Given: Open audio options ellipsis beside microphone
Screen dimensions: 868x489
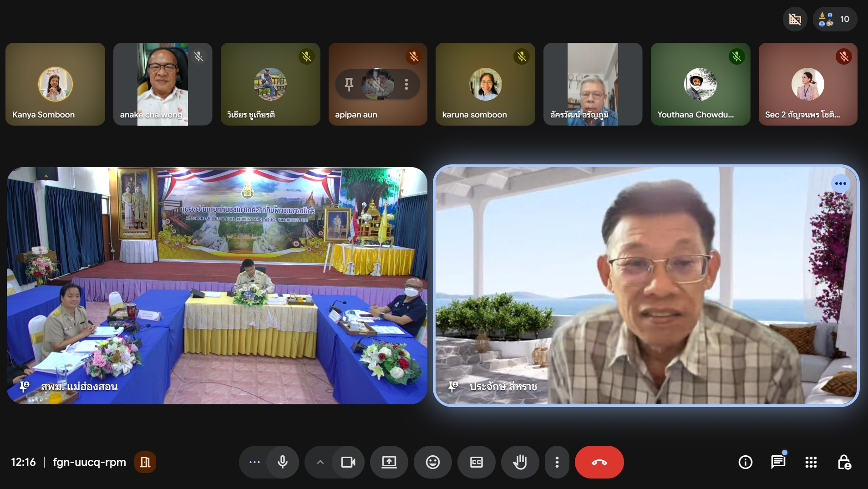Looking at the screenshot, I should pyautogui.click(x=254, y=462).
